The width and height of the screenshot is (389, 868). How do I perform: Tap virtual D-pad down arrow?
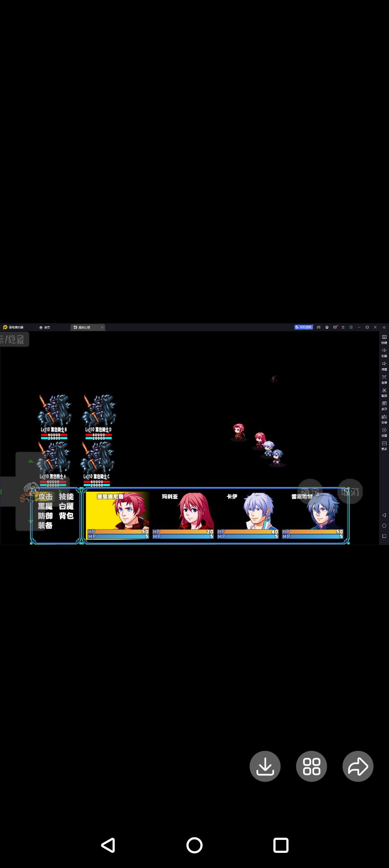[31, 522]
